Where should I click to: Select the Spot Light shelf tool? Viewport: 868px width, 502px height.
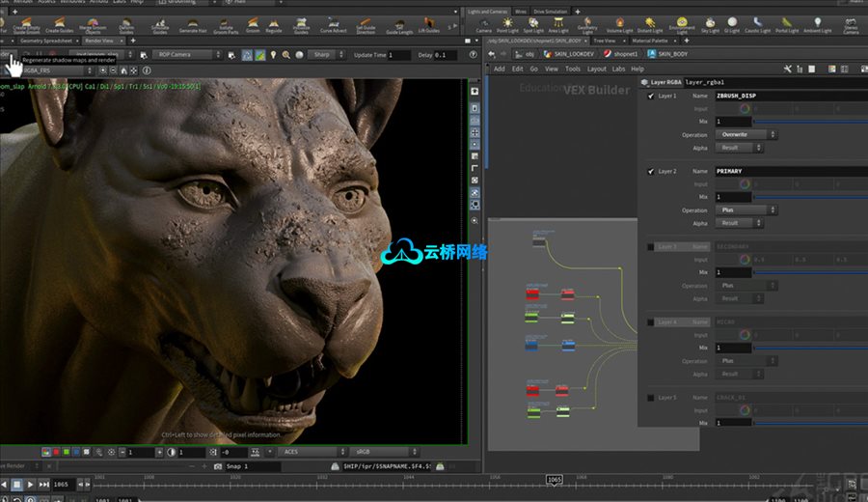[533, 24]
